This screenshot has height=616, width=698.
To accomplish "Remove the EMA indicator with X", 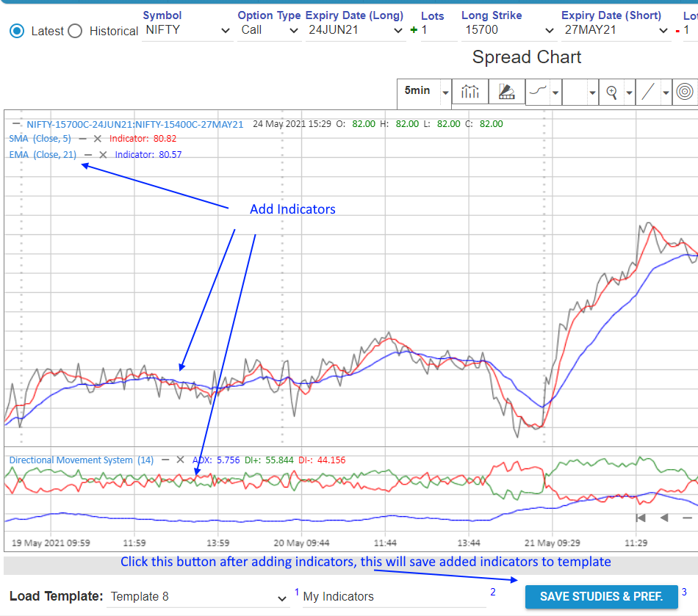I will click(x=103, y=155).
